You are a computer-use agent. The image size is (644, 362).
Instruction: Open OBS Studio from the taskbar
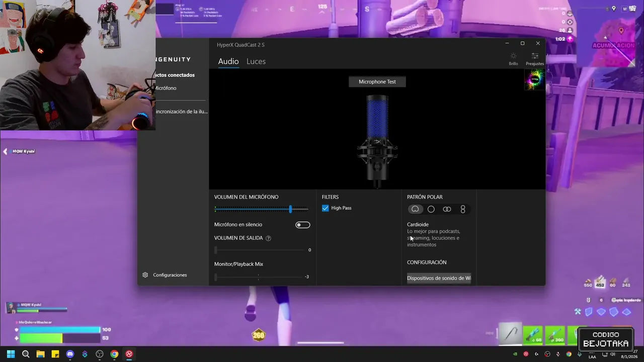point(100,354)
